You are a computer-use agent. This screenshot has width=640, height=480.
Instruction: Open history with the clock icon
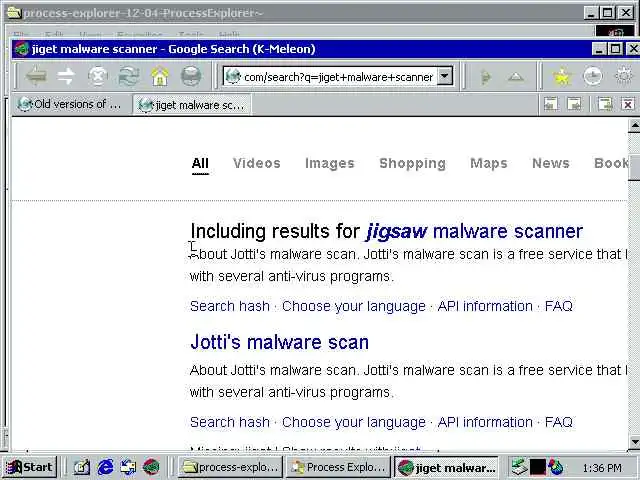(x=593, y=76)
